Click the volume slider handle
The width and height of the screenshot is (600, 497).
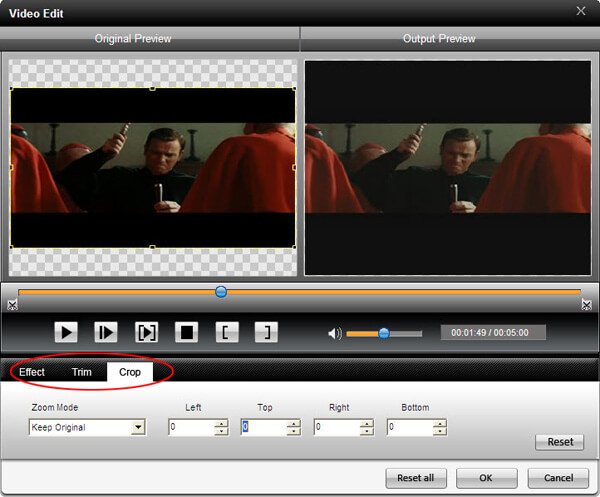click(384, 333)
